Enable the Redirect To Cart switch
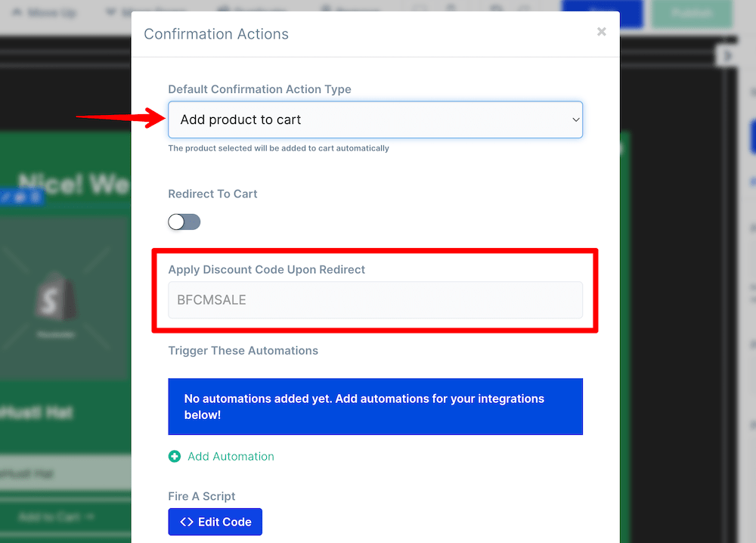This screenshot has width=756, height=543. click(184, 222)
